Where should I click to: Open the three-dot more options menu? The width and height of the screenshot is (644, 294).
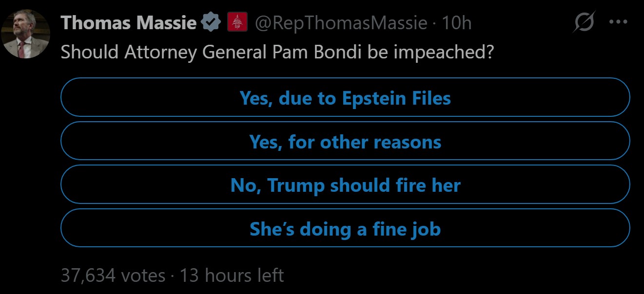tap(618, 23)
